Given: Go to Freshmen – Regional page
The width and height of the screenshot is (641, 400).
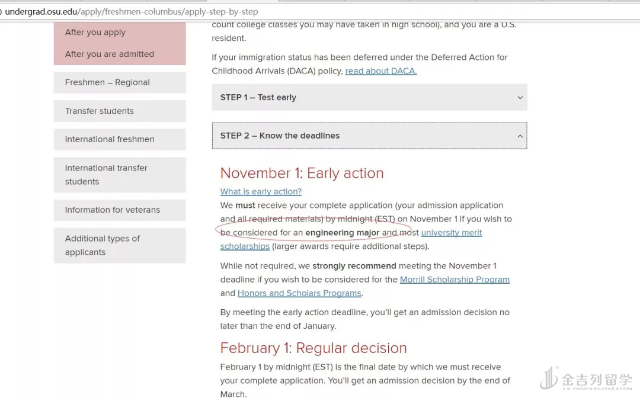Looking at the screenshot, I should (x=106, y=83).
